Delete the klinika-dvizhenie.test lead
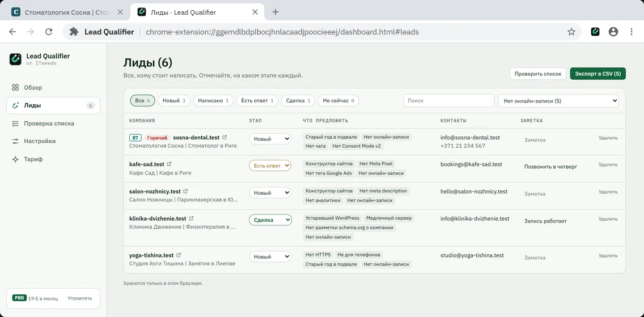 pos(608,219)
